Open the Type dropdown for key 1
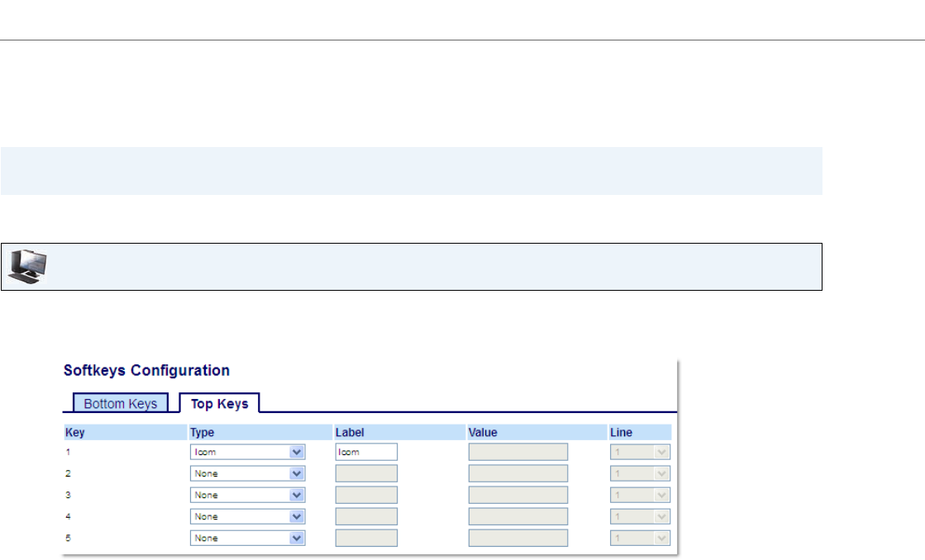This screenshot has height=560, width=925. tap(247, 452)
